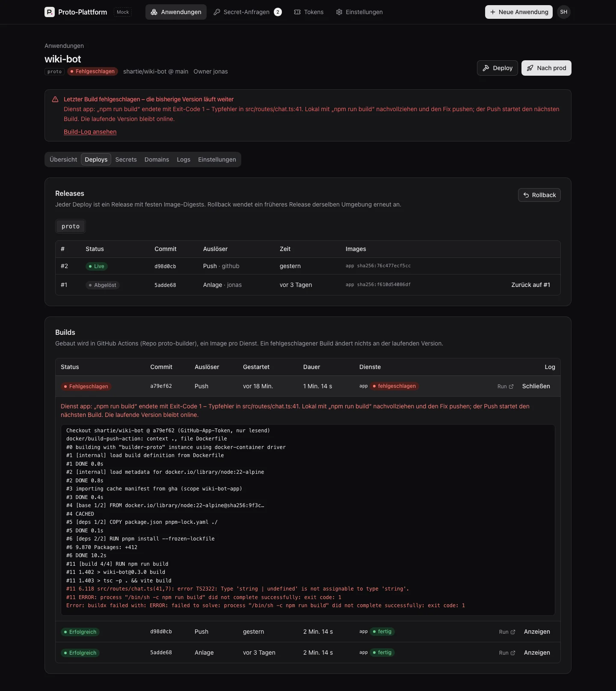Expand the log of build 5adde68 with Anzeigen
Screen dimensions: 616x691
[537, 653]
